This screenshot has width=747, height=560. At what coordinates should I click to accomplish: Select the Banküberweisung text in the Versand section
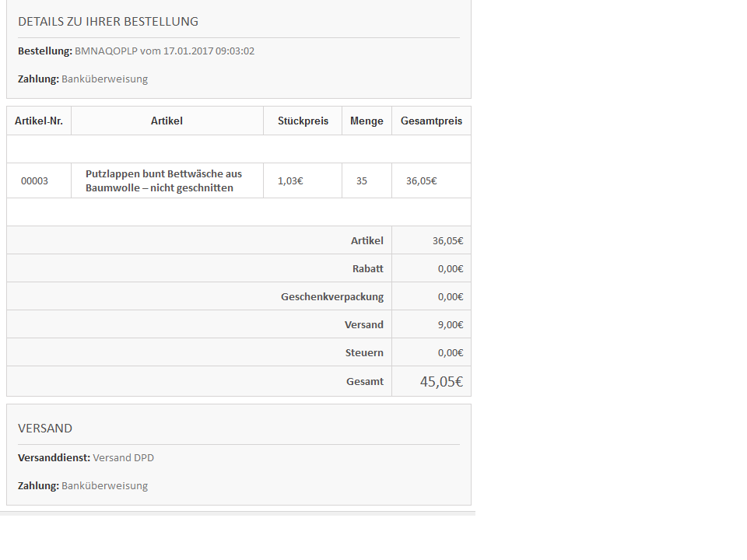(104, 485)
